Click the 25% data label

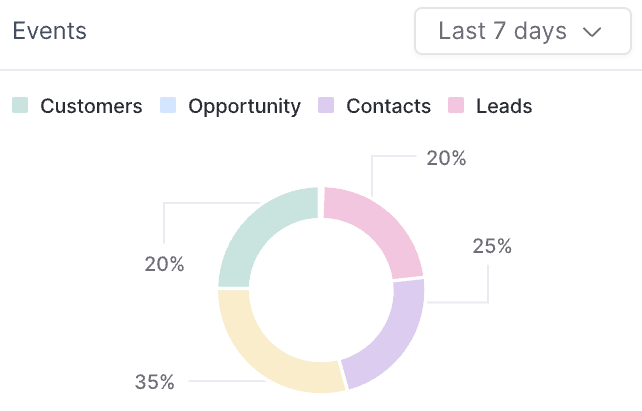[492, 246]
